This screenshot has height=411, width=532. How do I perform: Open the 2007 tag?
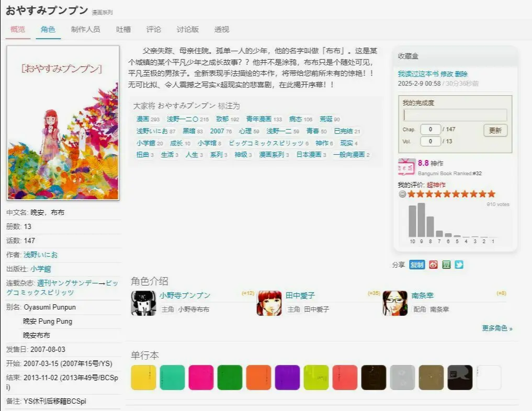coord(217,131)
